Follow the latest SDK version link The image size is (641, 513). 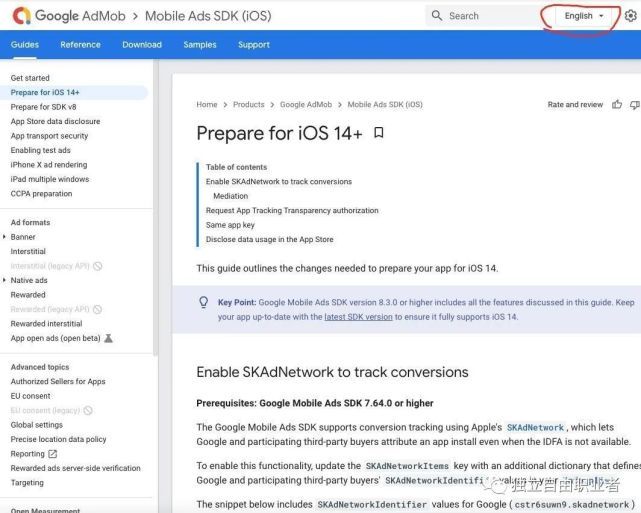(x=359, y=317)
